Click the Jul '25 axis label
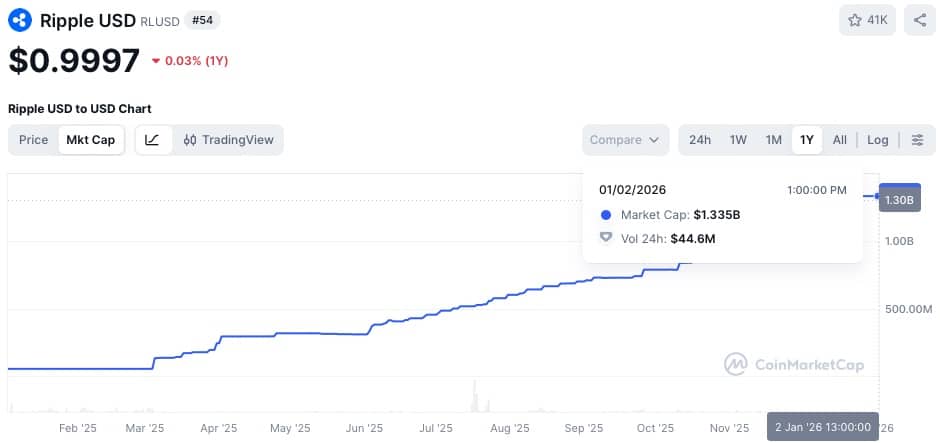940x443 pixels. [x=436, y=428]
